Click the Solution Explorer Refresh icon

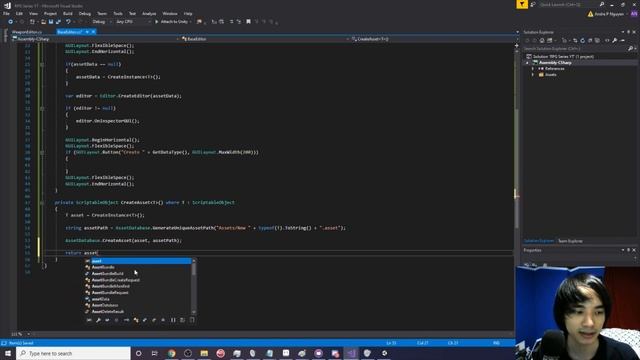[582, 40]
